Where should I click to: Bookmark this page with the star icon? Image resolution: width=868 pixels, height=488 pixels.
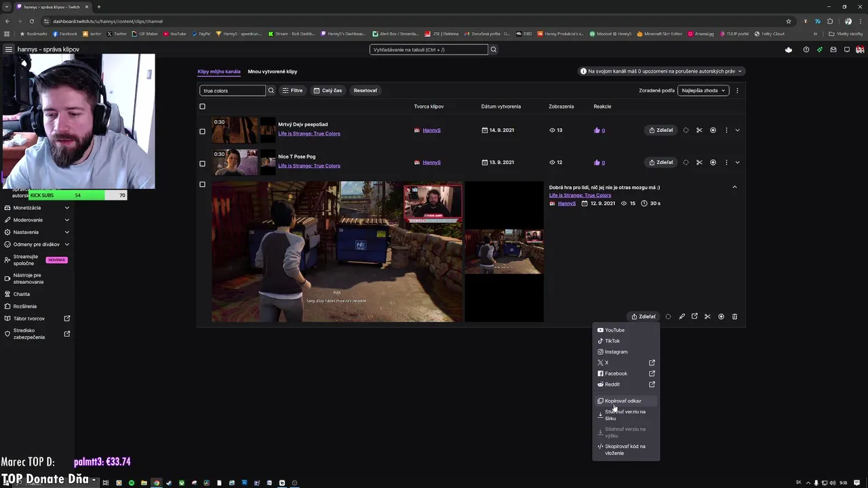789,21
